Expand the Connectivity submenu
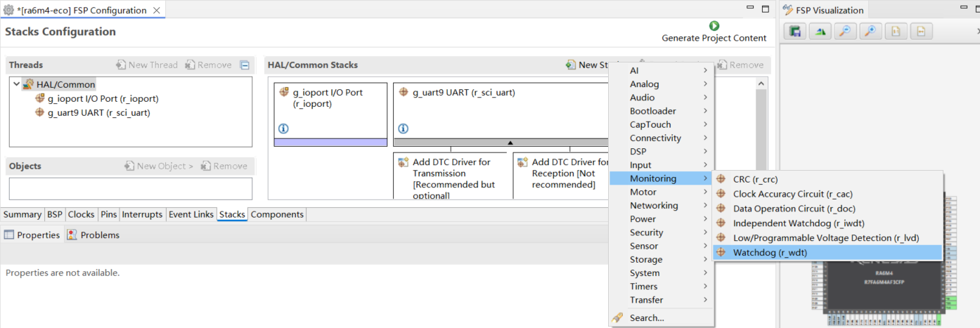 tap(660, 138)
